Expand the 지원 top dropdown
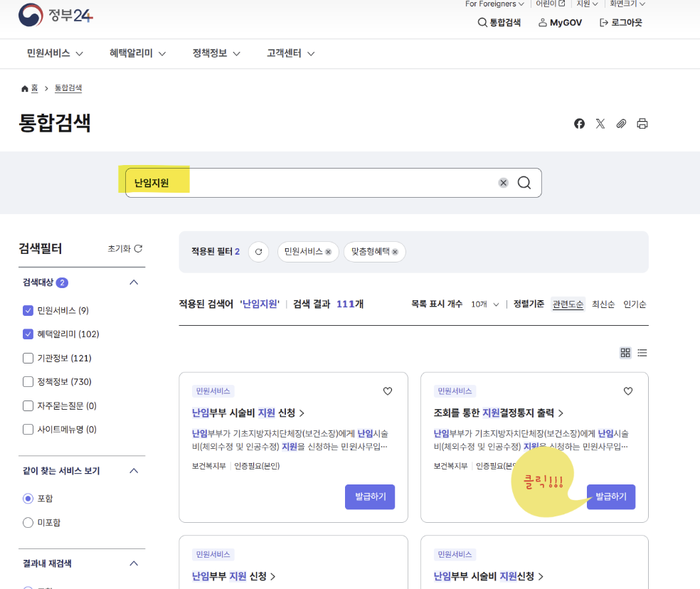Image resolution: width=700 pixels, height=589 pixels. (x=587, y=4)
